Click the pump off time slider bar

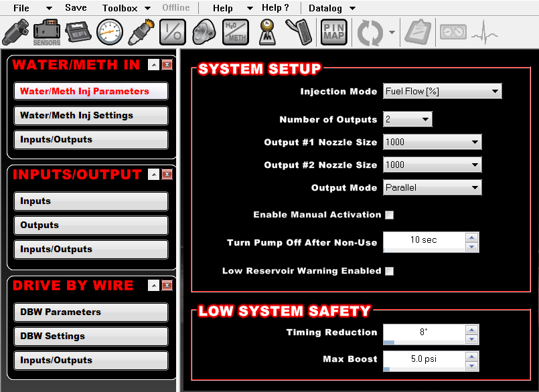tap(425, 250)
